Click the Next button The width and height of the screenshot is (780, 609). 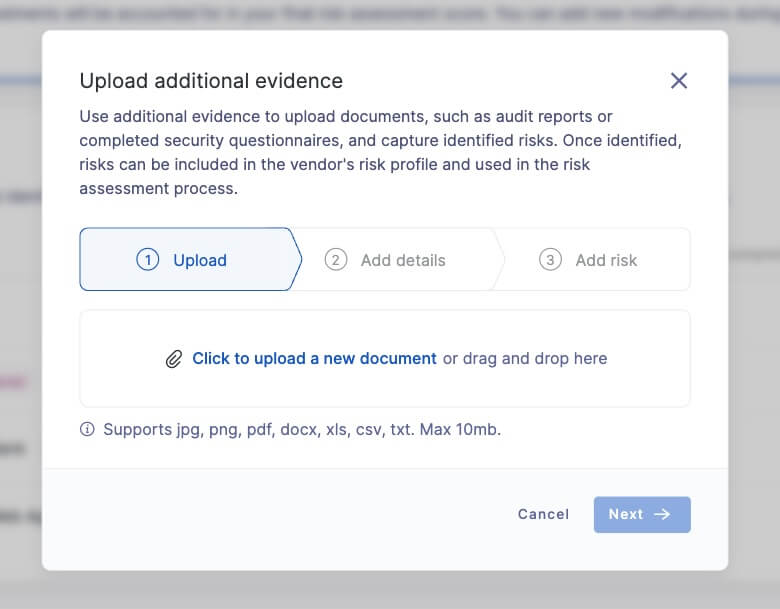[x=642, y=514]
